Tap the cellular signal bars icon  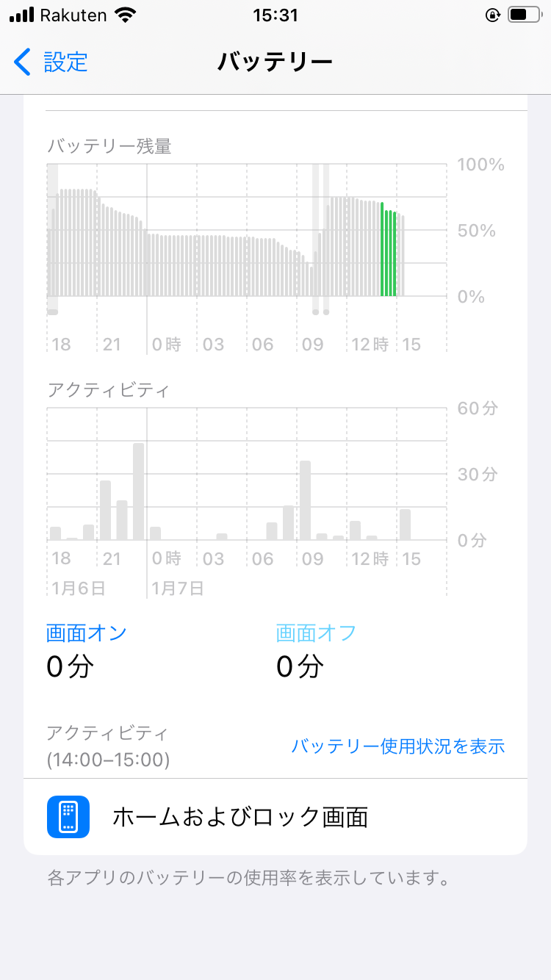22,15
